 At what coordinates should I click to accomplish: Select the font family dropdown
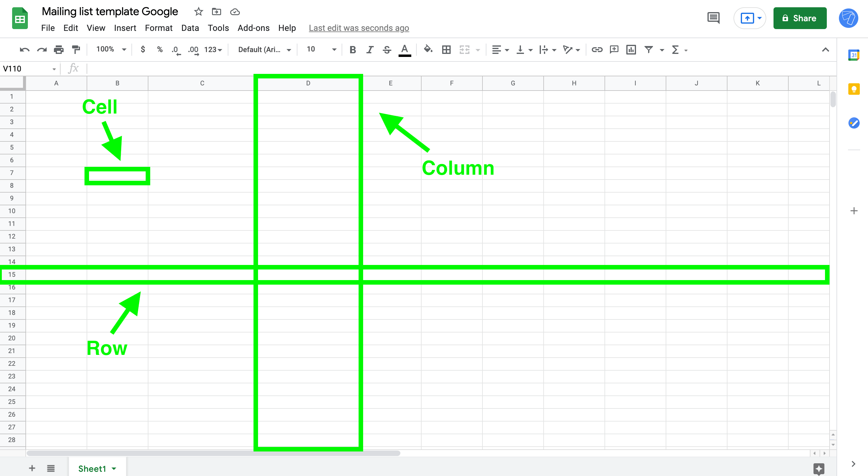264,49
